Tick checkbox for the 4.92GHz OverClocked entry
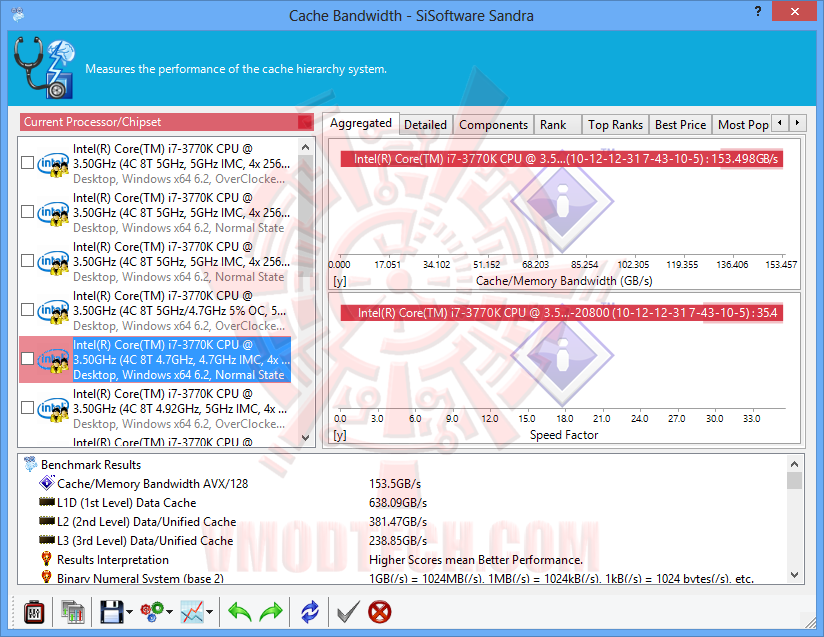Screen dimensions: 824x637 27,407
